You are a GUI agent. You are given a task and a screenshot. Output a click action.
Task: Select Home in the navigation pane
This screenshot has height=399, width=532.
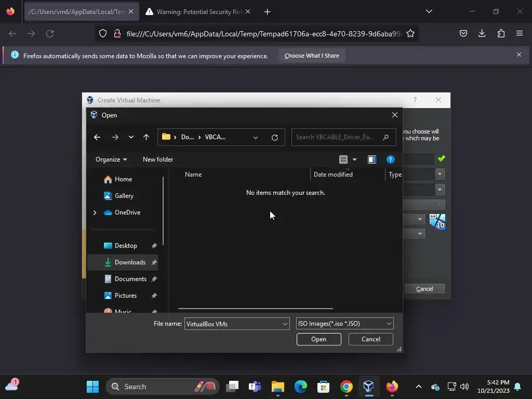click(x=123, y=179)
